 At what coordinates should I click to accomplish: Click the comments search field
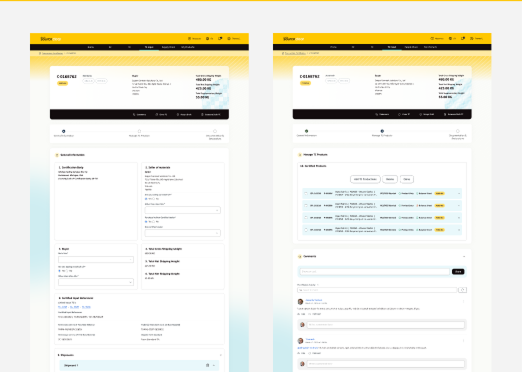coord(377,290)
